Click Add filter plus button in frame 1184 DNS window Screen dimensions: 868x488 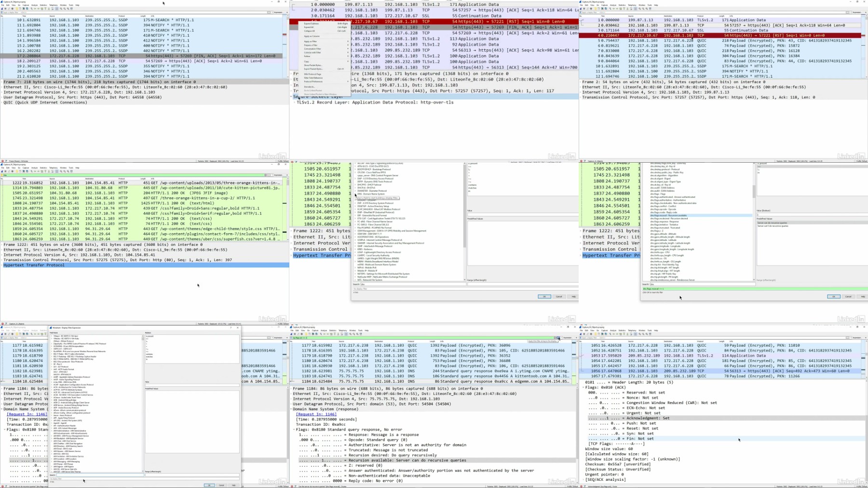tap(576, 338)
